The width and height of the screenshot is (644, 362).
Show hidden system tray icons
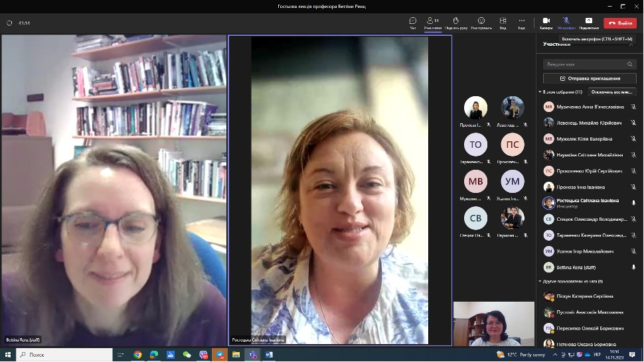click(x=555, y=355)
